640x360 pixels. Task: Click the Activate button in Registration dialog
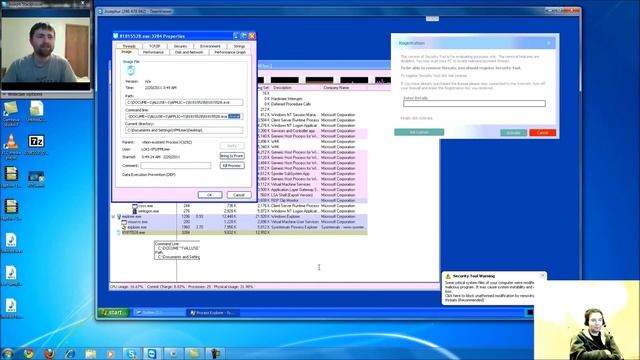coord(513,133)
